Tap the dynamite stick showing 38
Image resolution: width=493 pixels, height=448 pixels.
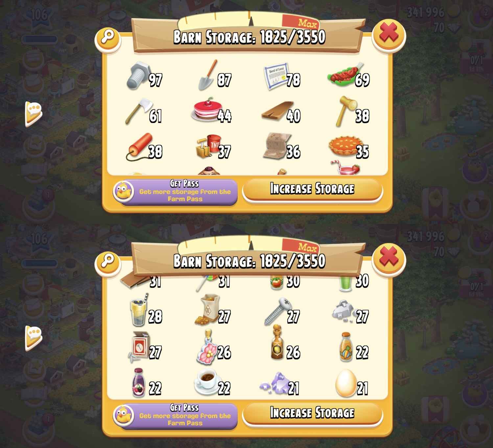point(144,147)
